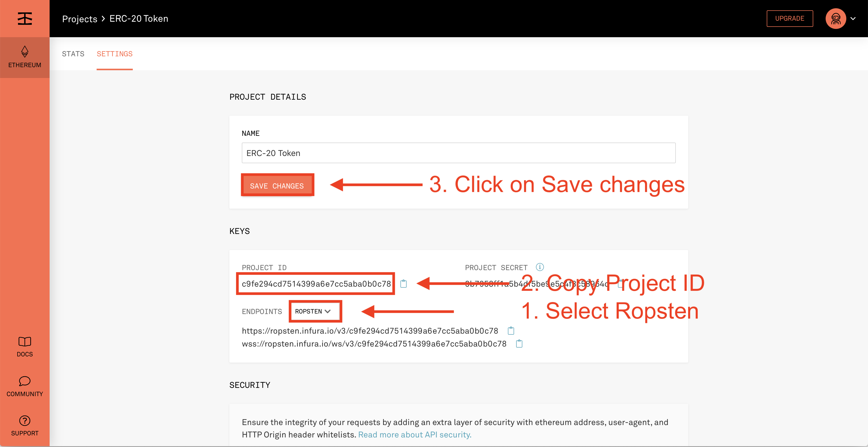Switch to the Stats tab
Screen dimensions: 868x447
pos(73,54)
